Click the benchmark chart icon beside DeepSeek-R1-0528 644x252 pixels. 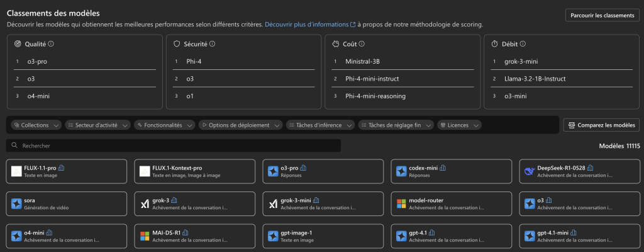pyautogui.click(x=590, y=168)
